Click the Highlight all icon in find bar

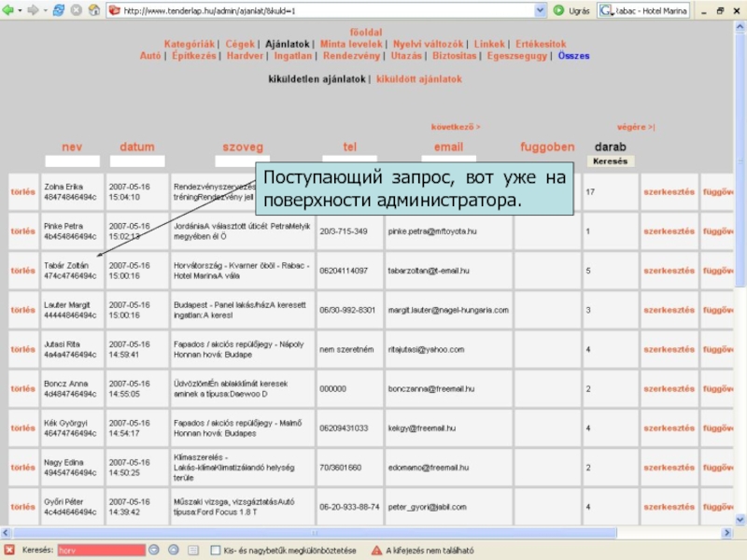[193, 551]
